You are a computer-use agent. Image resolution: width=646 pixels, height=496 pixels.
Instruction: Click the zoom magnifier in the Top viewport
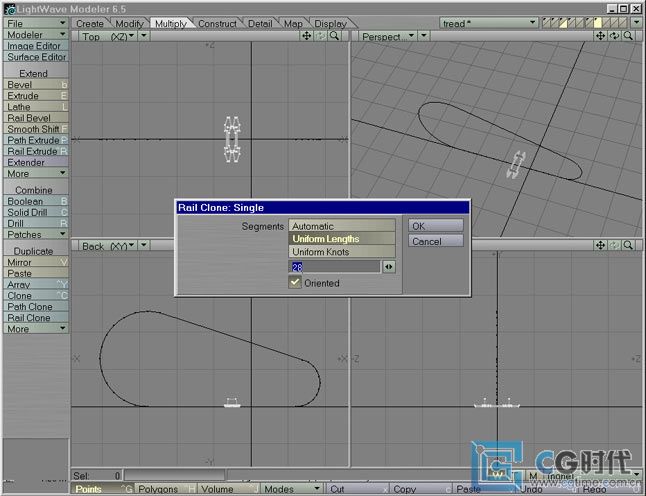tap(335, 36)
